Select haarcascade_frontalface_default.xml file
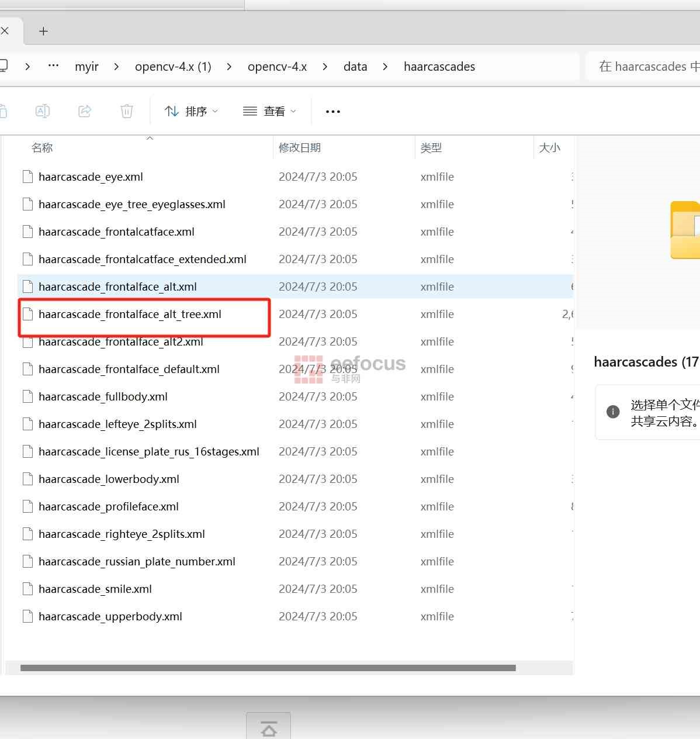The image size is (700, 739). [129, 369]
